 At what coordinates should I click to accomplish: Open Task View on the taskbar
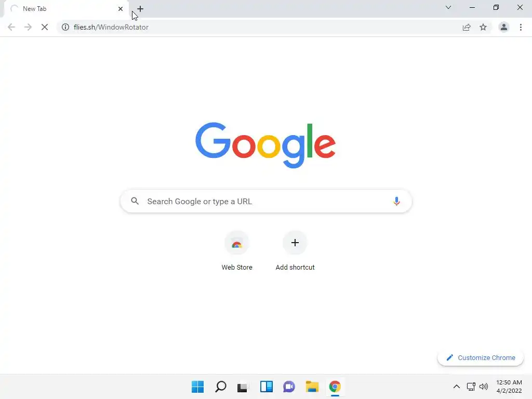tap(242, 387)
